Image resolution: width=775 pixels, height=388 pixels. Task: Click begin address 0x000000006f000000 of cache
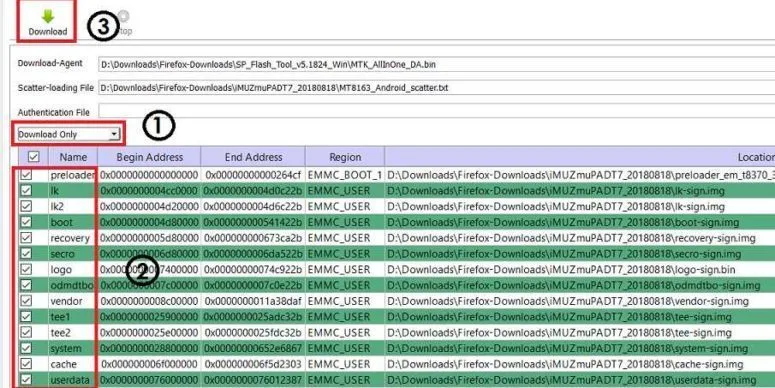click(149, 364)
